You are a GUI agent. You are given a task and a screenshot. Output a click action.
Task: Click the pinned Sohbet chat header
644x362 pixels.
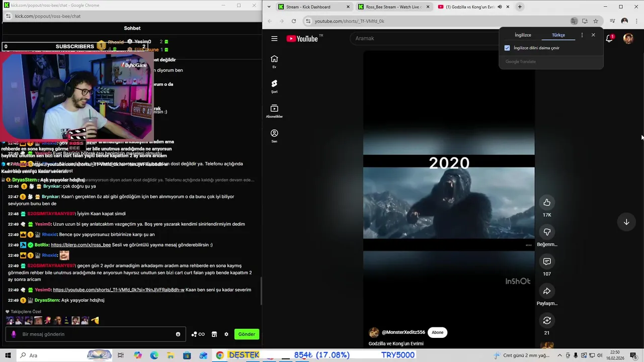point(132,28)
